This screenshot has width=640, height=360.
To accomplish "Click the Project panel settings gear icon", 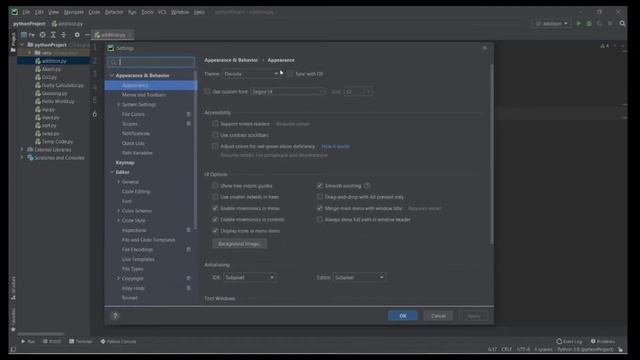I will (x=77, y=35).
